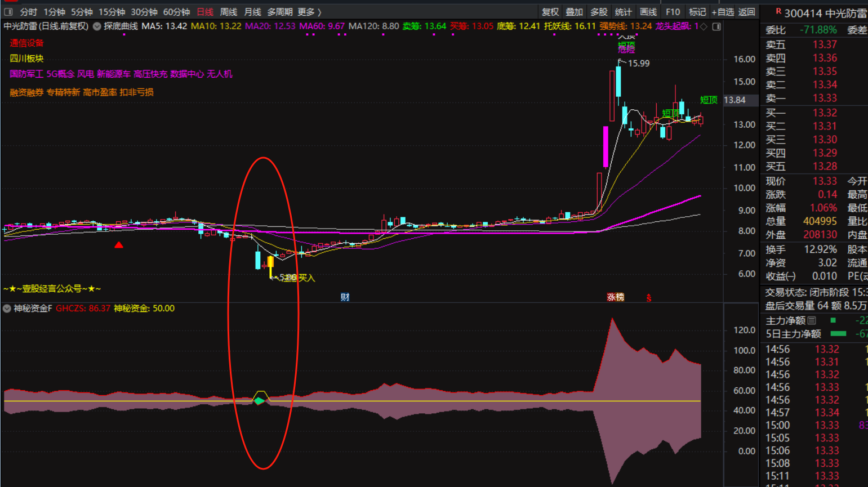Add the stock via +自选 button

tap(723, 12)
